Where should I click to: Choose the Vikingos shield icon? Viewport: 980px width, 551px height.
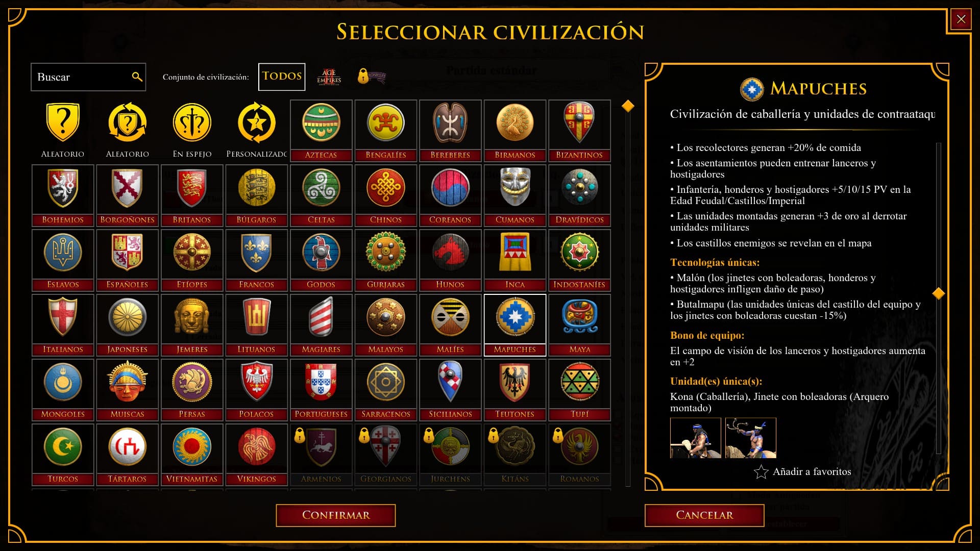[256, 455]
